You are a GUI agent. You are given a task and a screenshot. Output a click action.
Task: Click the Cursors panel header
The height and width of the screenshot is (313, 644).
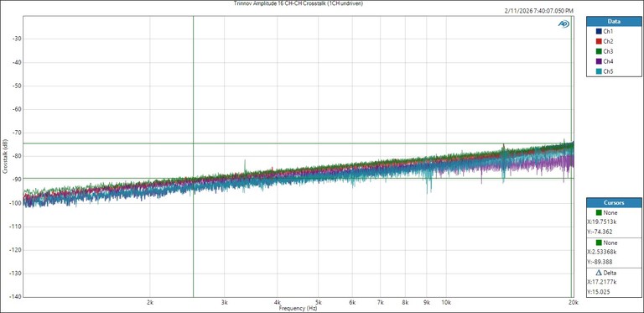(614, 203)
